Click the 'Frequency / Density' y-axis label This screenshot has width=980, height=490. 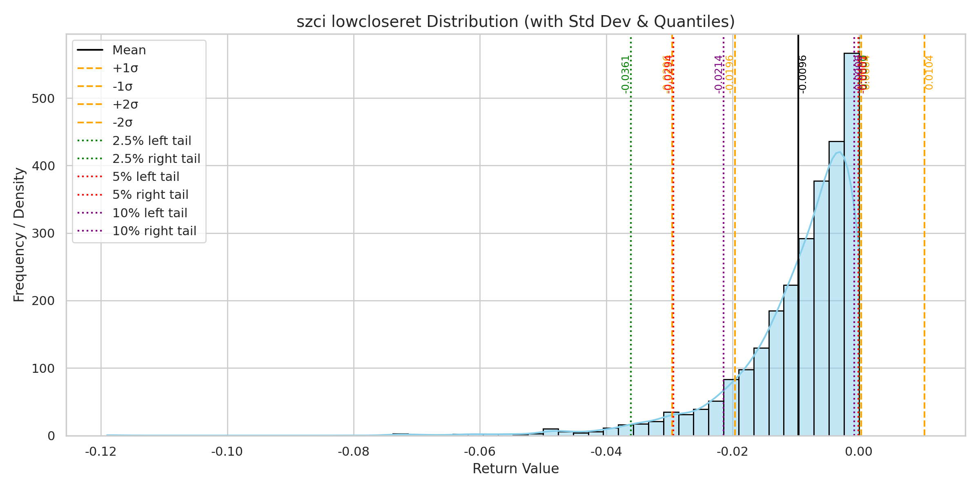click(19, 235)
